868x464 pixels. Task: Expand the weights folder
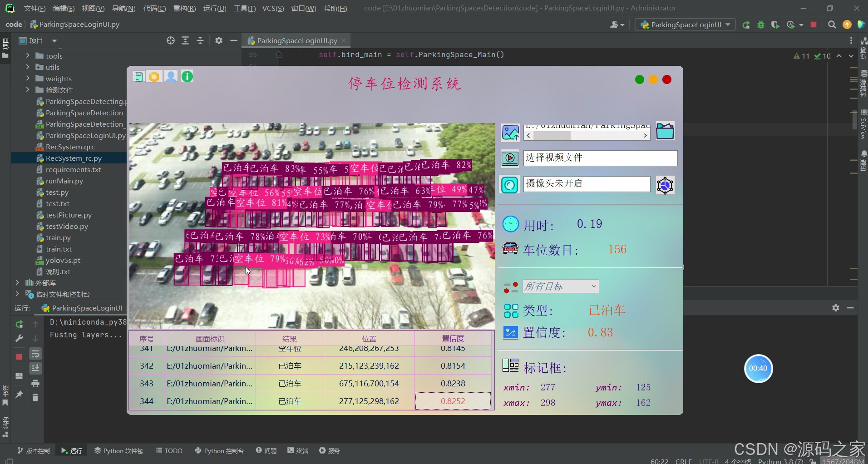[28, 78]
